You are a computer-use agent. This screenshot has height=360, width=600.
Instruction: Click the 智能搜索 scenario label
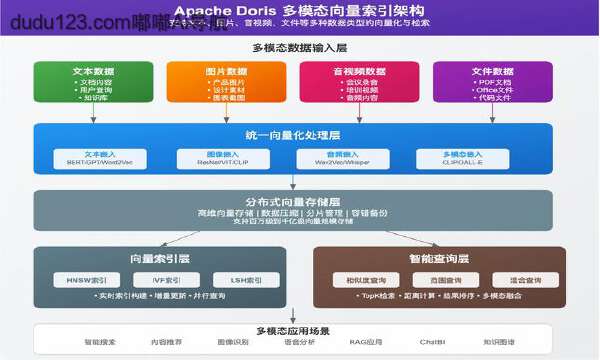coord(100,342)
